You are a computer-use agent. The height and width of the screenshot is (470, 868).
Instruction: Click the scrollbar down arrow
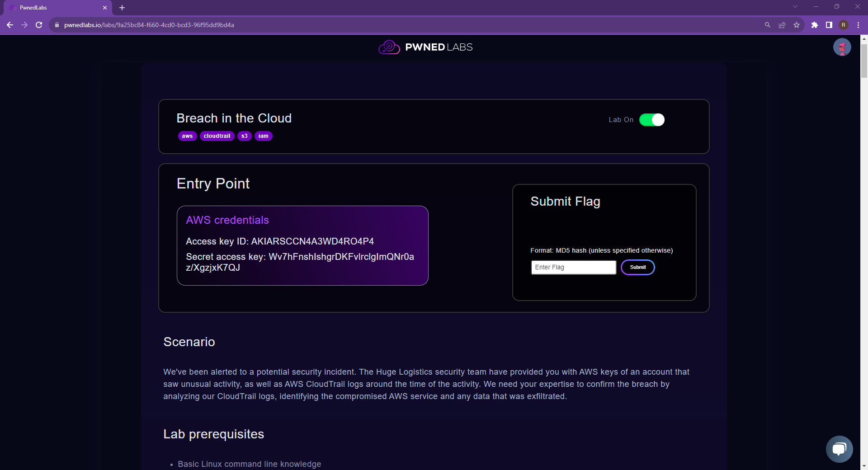[864, 466]
